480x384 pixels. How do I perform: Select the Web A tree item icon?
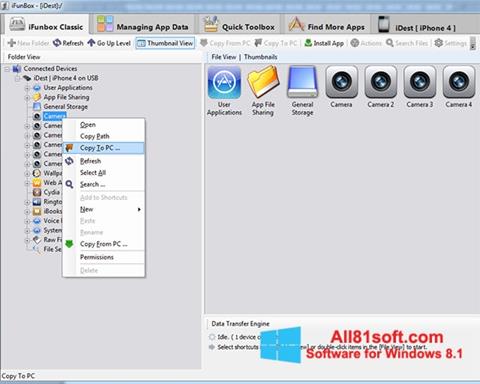(37, 183)
